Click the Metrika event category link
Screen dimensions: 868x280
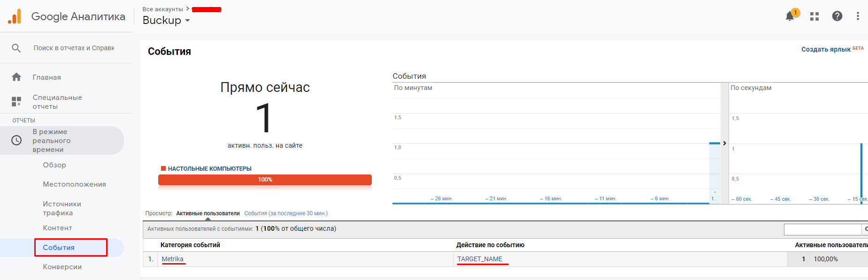tap(172, 259)
